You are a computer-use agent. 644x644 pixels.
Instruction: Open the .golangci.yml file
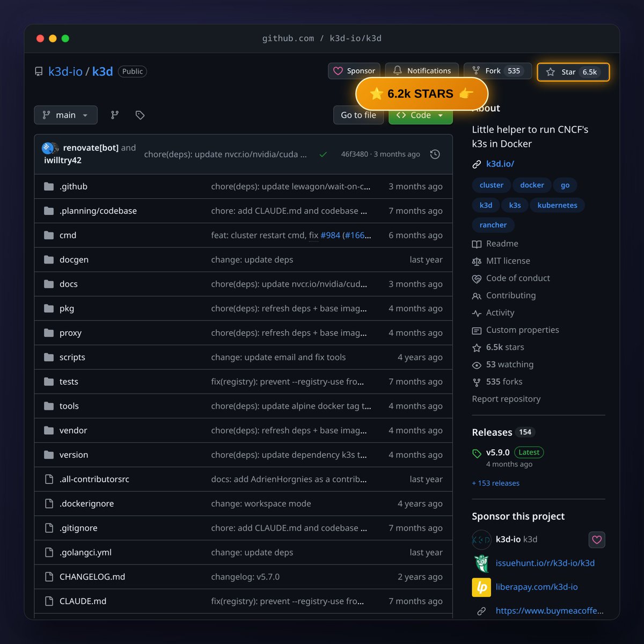point(85,552)
